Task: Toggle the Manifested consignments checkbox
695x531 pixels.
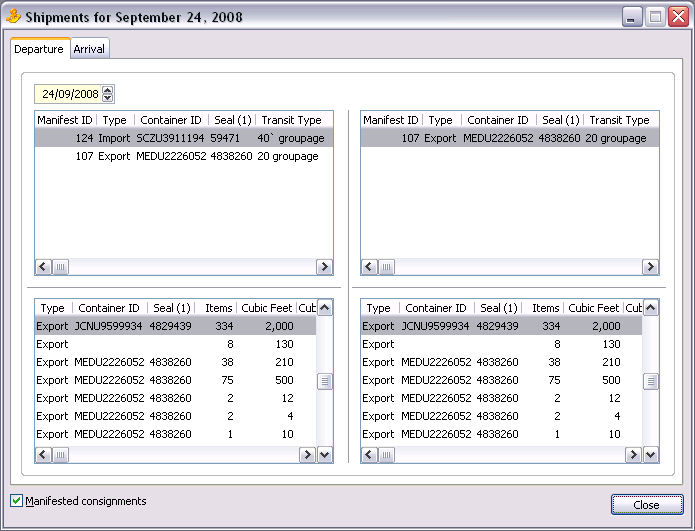Action: pyautogui.click(x=17, y=501)
